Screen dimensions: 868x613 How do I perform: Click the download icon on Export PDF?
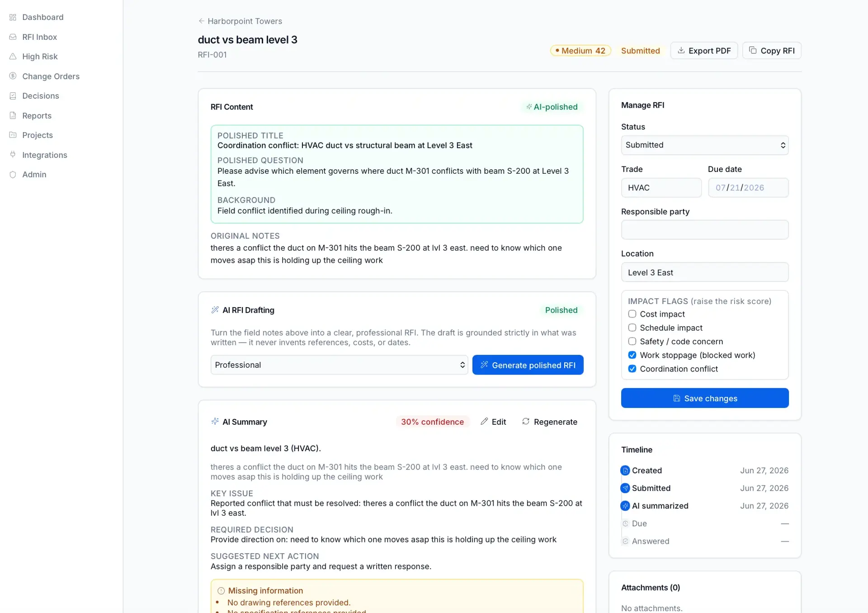coord(681,50)
